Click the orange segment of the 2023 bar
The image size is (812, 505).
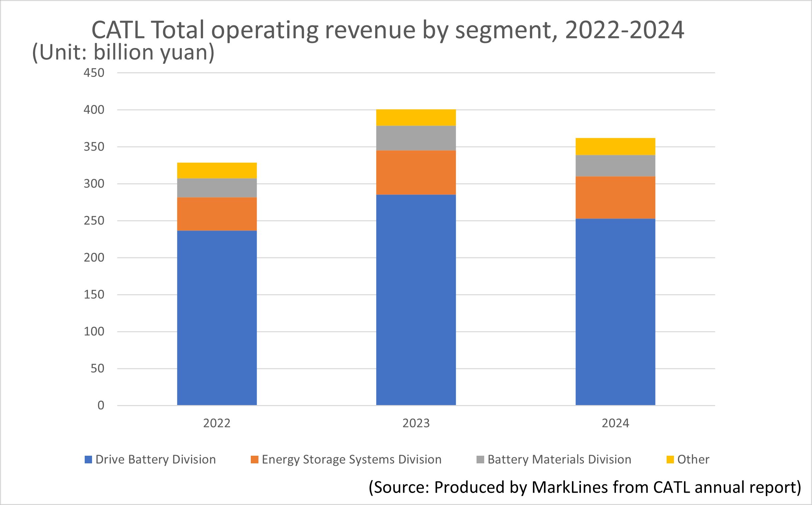pos(416,172)
